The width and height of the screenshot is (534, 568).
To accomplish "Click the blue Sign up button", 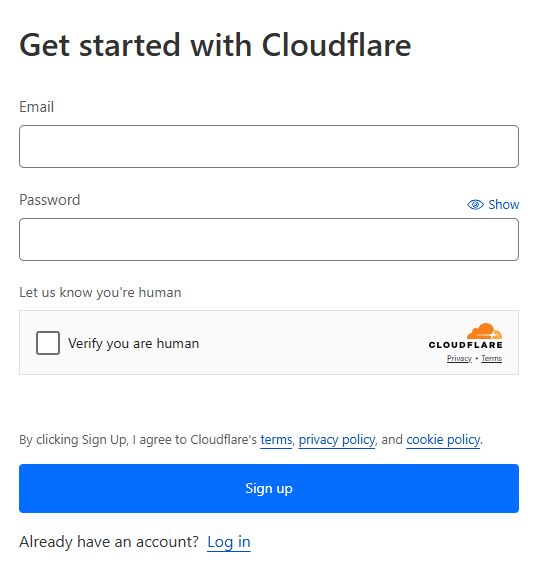I will click(x=269, y=488).
